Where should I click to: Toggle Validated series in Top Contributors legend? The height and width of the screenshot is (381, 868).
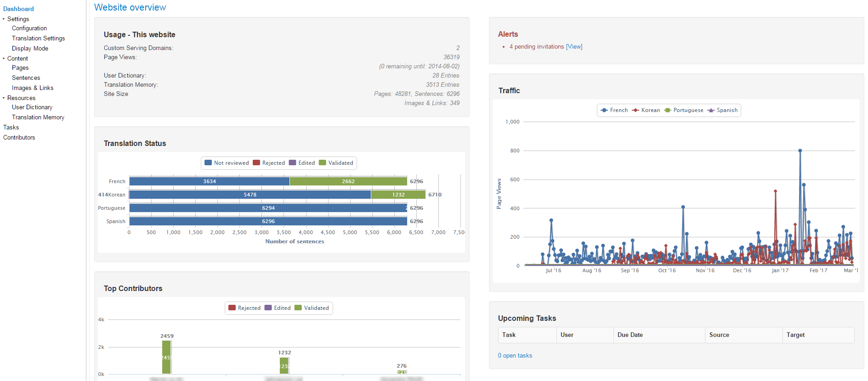click(x=312, y=308)
